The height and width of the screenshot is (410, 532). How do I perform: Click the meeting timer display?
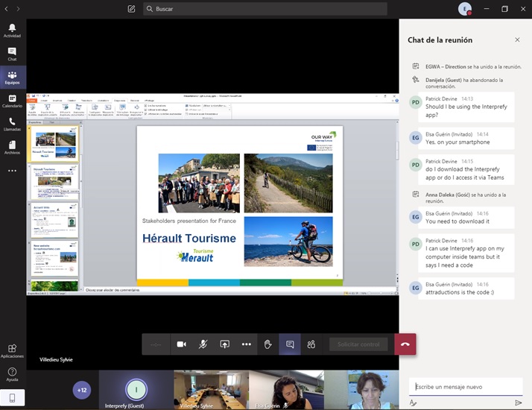coord(156,344)
